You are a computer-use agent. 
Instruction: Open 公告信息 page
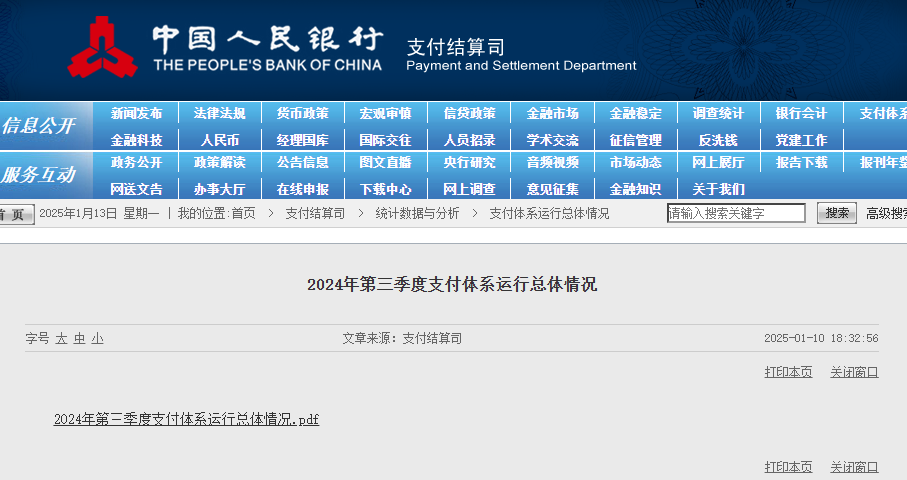point(303,163)
